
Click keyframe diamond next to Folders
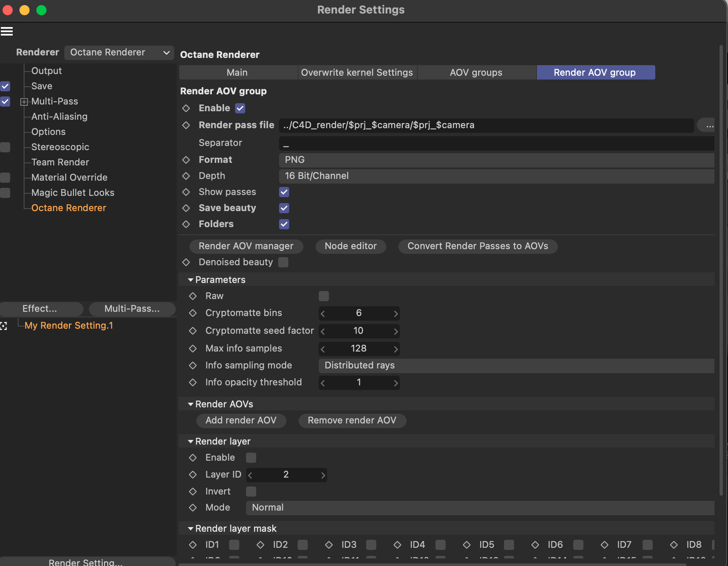click(x=186, y=224)
